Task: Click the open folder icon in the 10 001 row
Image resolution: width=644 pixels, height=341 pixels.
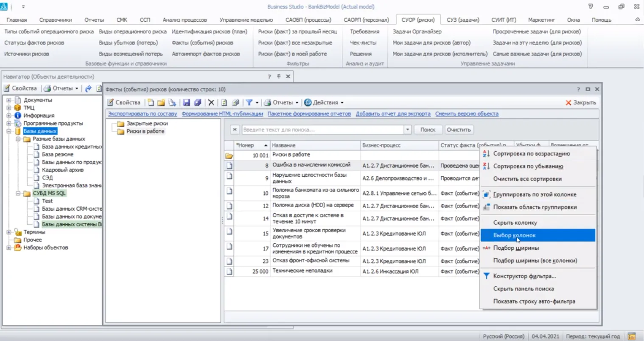Action: [229, 155]
